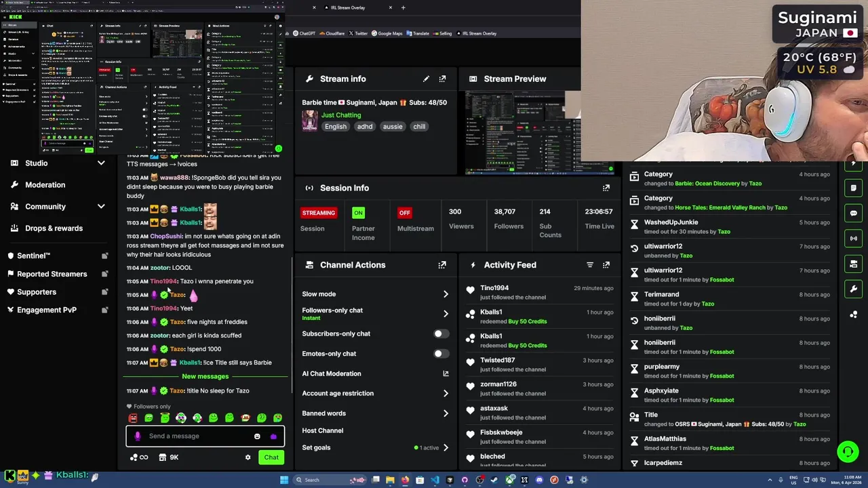Pop out the Session Info panel
Viewport: 868px width, 488px height.
[606, 188]
